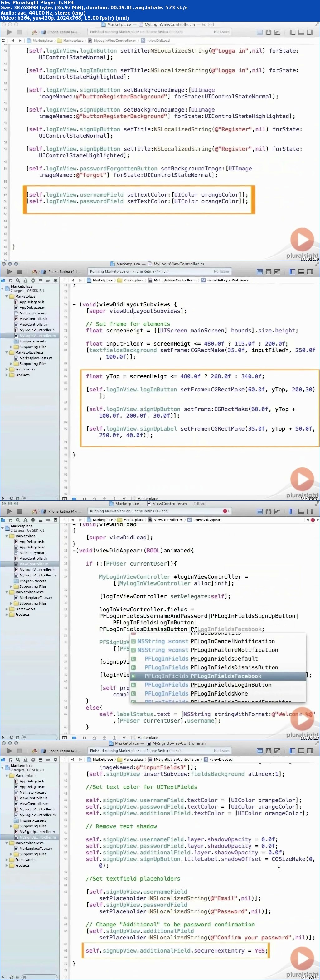Screen dimensions: 320x980
Task: Open Debug navigator tab in viewDidLayoutSubviews window
Action: click(x=40, y=280)
